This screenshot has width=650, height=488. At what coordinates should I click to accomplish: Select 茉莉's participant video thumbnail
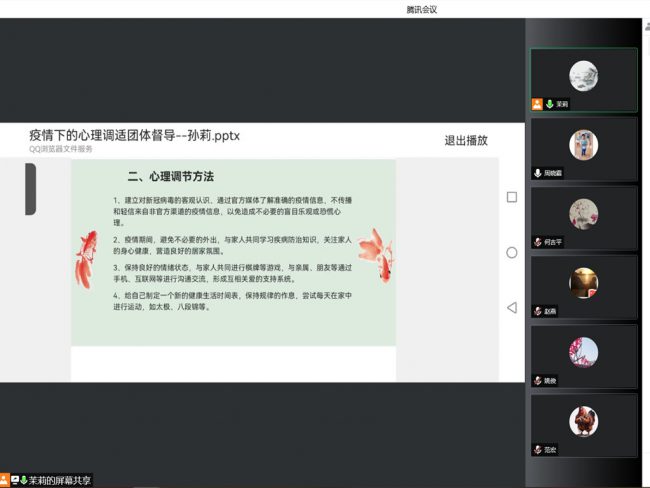click(x=583, y=76)
